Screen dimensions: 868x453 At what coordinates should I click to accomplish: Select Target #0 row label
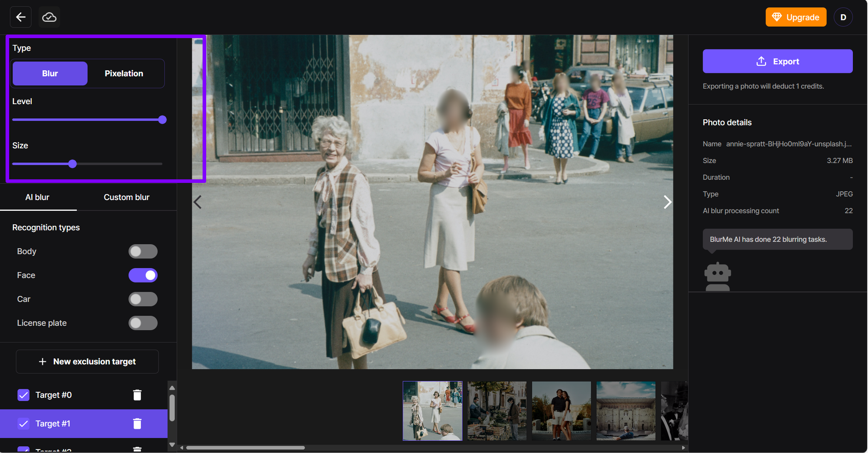53,395
